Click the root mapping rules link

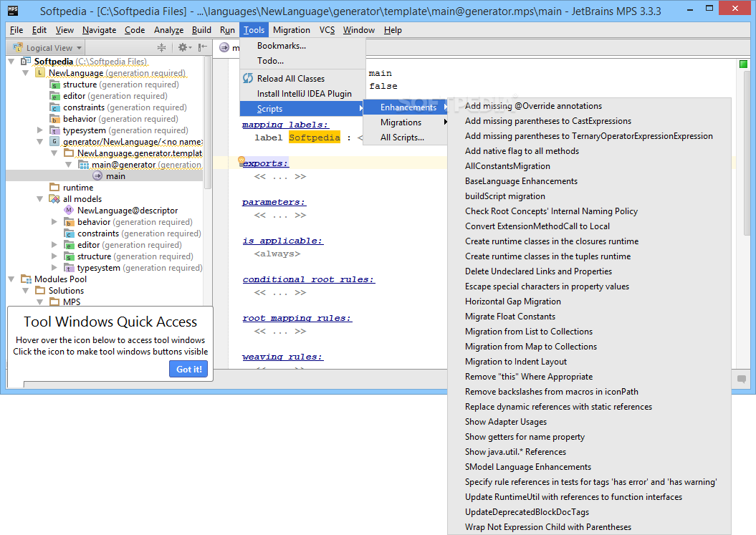pos(297,318)
